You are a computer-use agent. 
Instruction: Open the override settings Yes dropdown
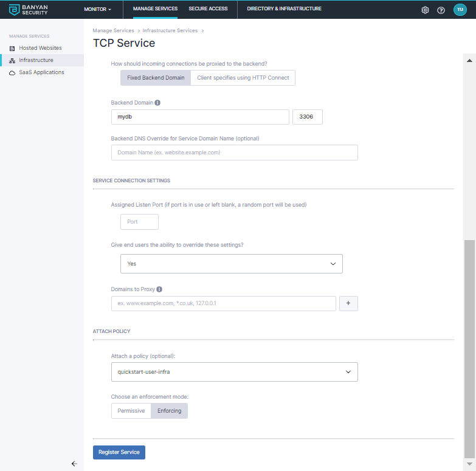click(x=232, y=264)
